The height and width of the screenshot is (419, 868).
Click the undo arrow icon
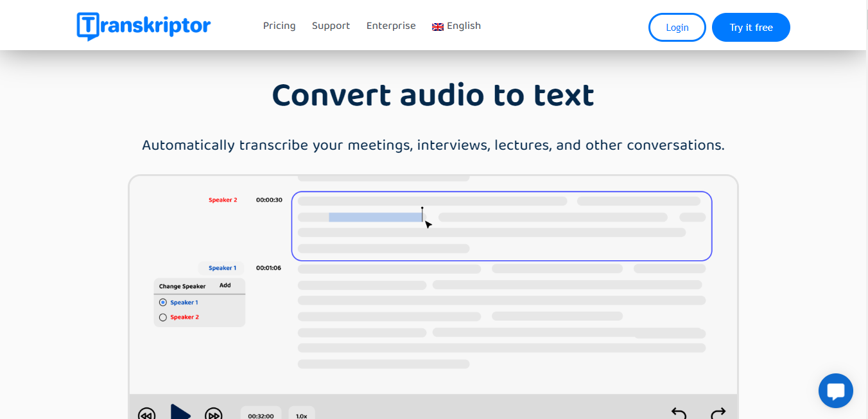679,413
